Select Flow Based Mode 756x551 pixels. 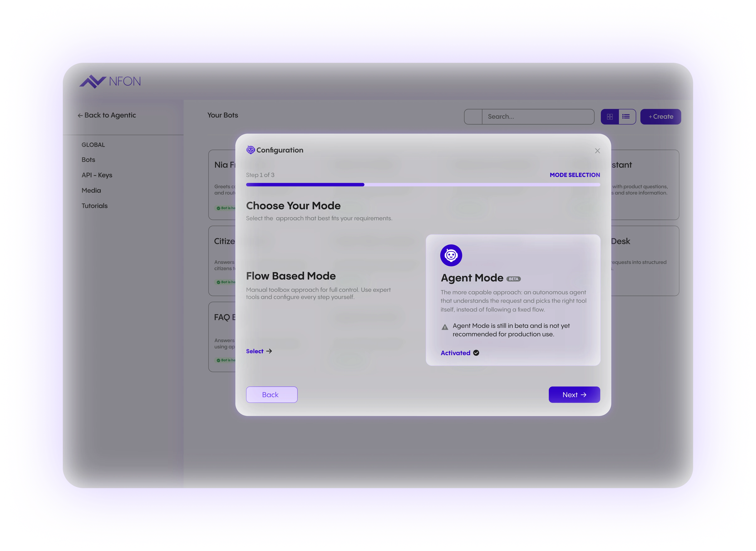(259, 351)
